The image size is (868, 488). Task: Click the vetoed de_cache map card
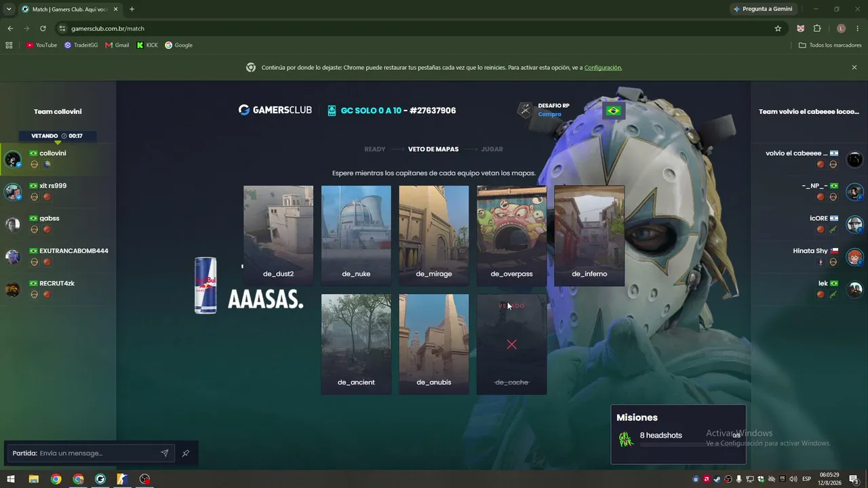[512, 344]
